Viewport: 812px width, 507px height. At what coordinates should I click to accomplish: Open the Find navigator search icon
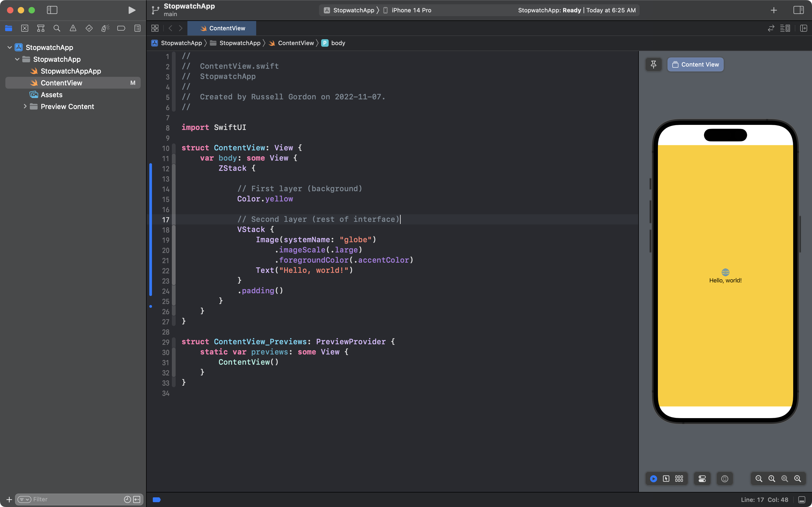point(57,28)
